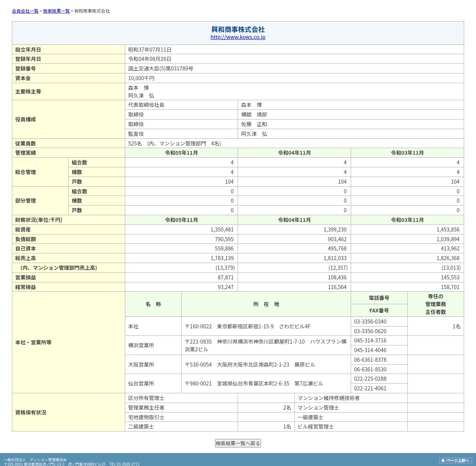This screenshot has width=476, height=466.
Task: Click ordinary profit value 93,247
Action: (x=226, y=287)
